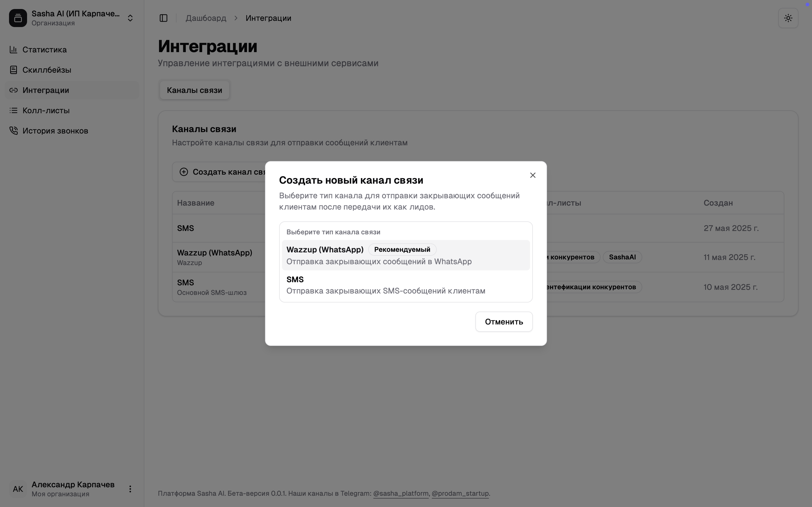Click the Skillbases book icon
The height and width of the screenshot is (507, 812).
14,70
